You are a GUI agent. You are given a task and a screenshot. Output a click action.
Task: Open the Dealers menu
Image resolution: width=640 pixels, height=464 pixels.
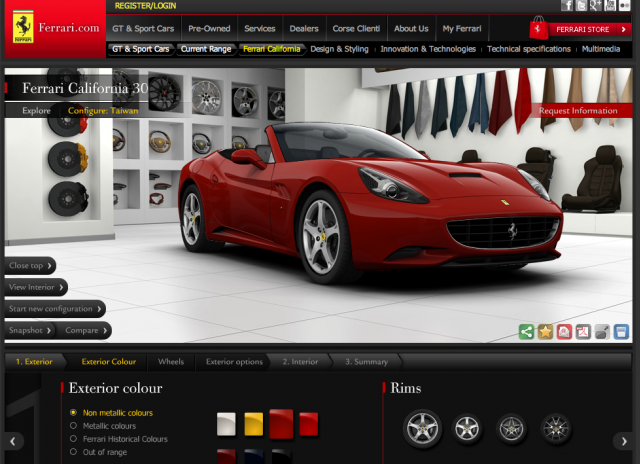[x=304, y=29]
